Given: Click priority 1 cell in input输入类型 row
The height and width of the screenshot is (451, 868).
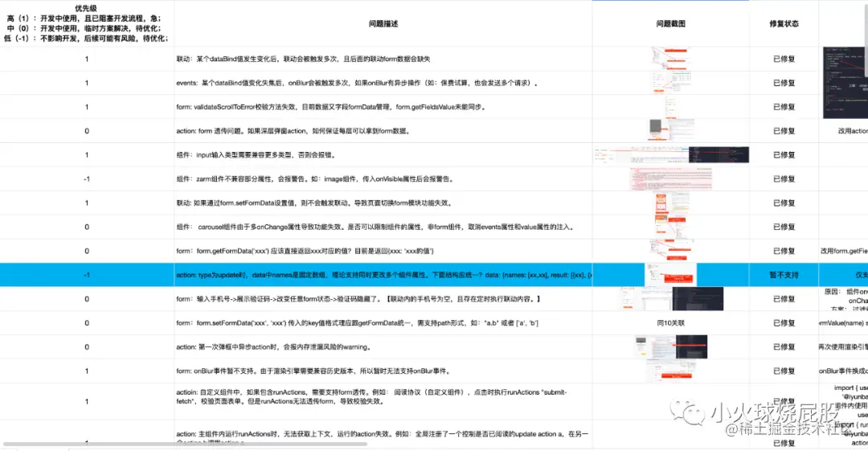Looking at the screenshot, I should pos(86,154).
